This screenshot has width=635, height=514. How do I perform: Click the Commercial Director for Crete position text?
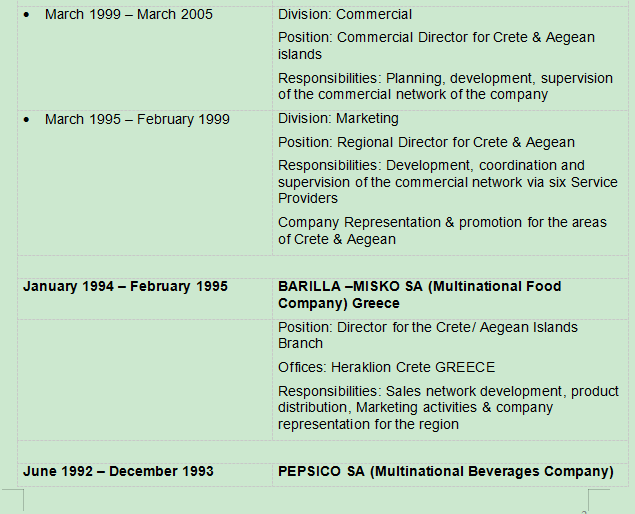tap(436, 46)
